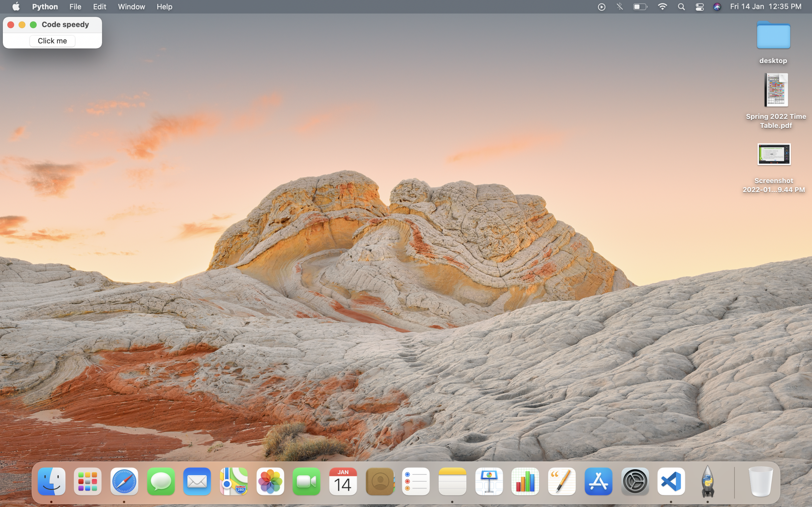
Task: Open the Numbers app in dock
Action: [x=525, y=482]
